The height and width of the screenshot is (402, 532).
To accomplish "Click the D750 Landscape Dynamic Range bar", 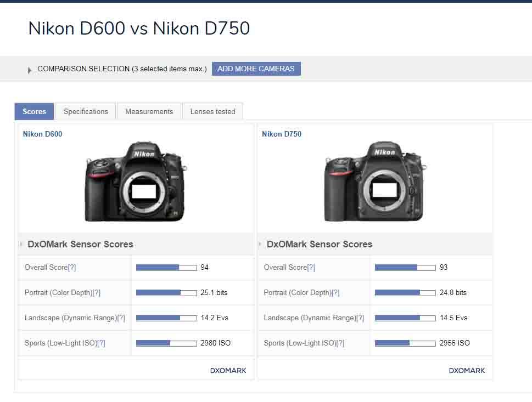I will point(405,318).
